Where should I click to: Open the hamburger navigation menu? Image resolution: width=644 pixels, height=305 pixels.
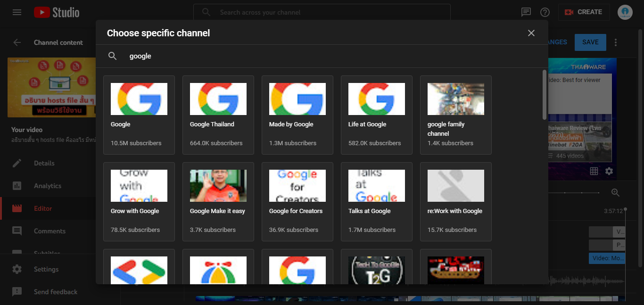pos(17,12)
